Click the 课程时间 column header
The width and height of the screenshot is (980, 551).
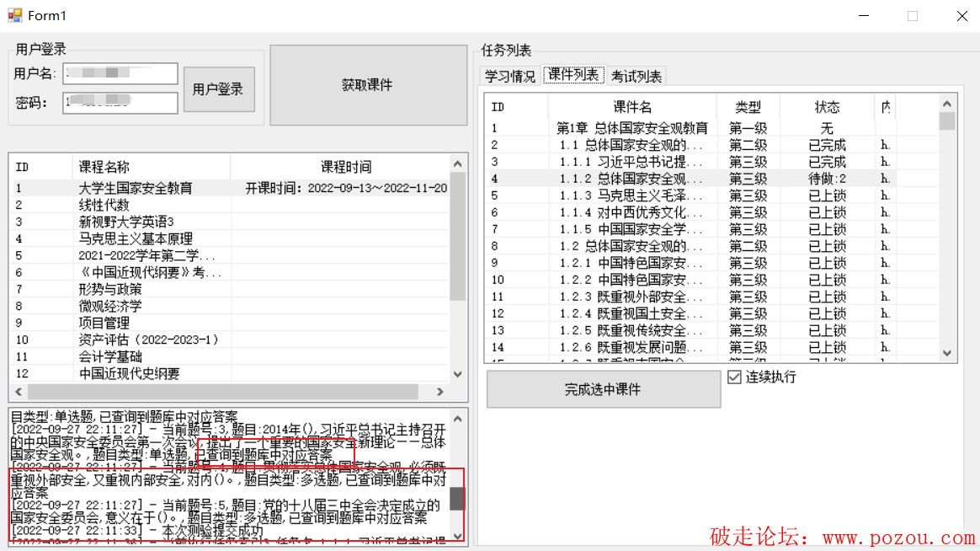tap(340, 167)
